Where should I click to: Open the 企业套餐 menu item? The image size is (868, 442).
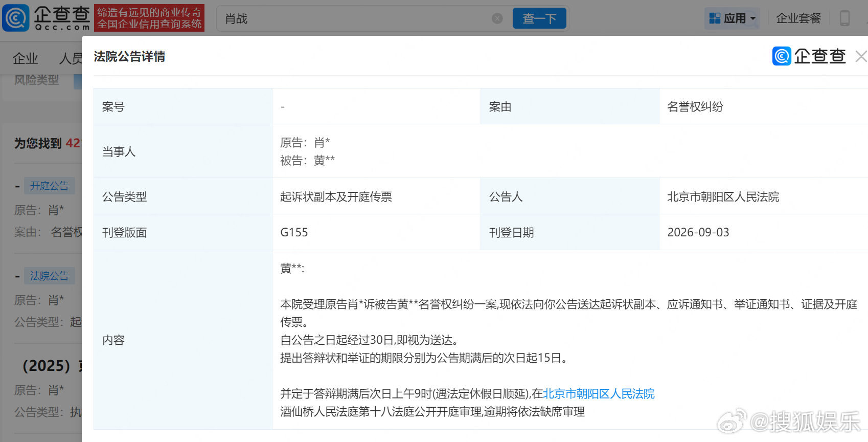pos(798,18)
